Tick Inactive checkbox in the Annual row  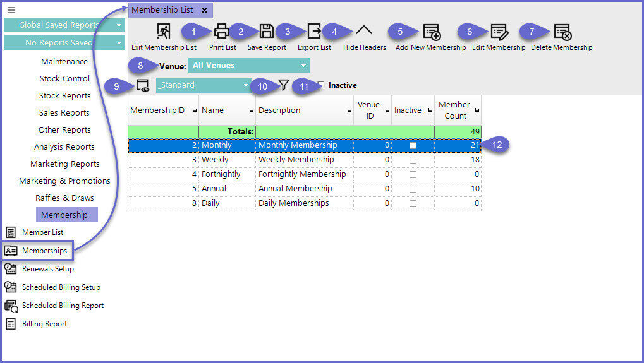coord(413,189)
